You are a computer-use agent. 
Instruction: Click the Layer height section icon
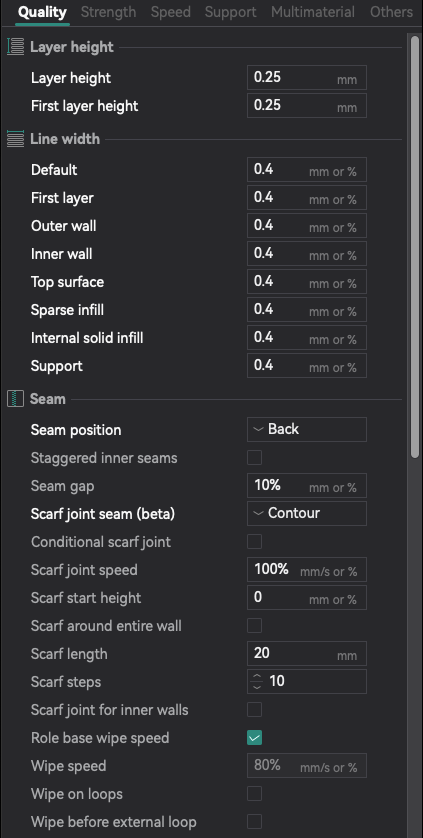click(x=16, y=47)
